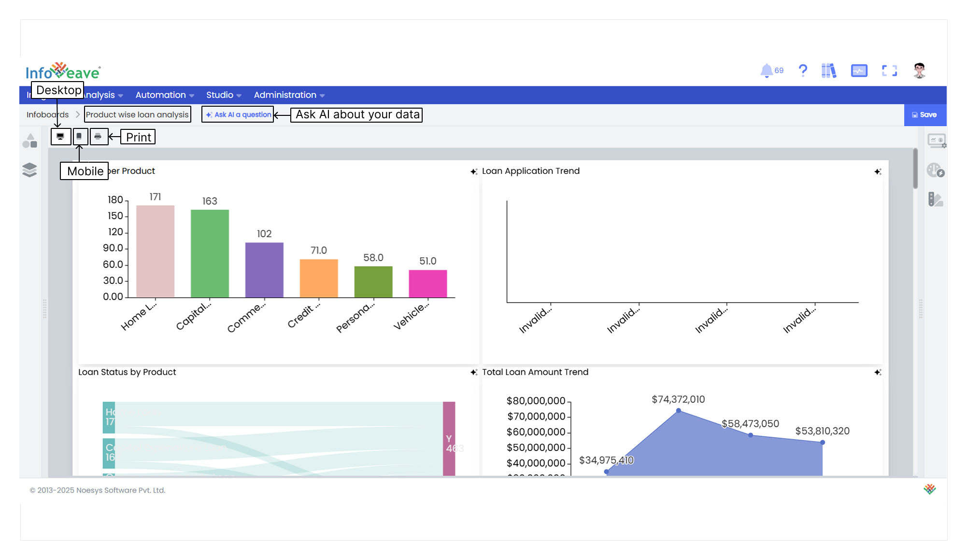
Task: Go to Infoboards breadcrumb
Action: (47, 114)
